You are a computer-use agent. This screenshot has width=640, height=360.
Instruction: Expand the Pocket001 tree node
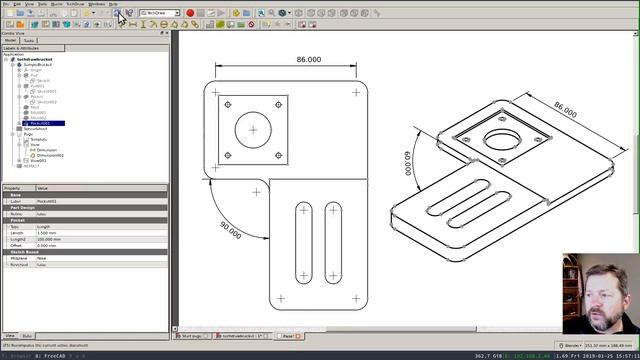[x=19, y=123]
